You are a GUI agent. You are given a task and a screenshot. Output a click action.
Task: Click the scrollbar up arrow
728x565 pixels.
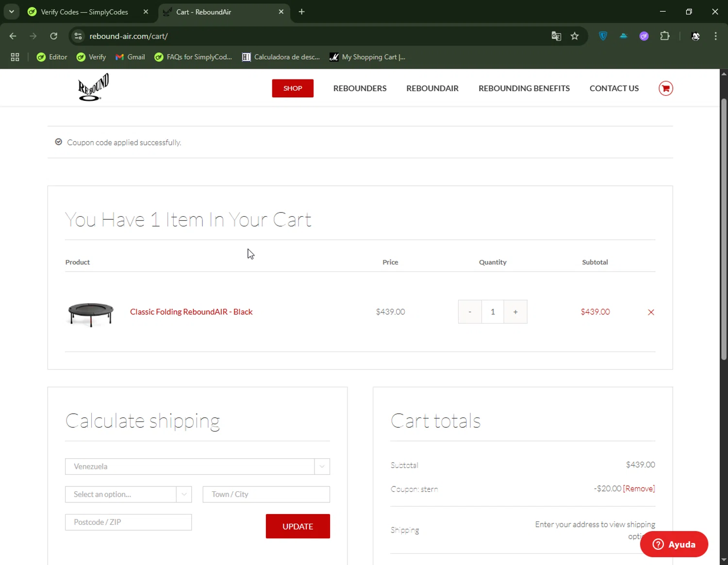coord(724,74)
